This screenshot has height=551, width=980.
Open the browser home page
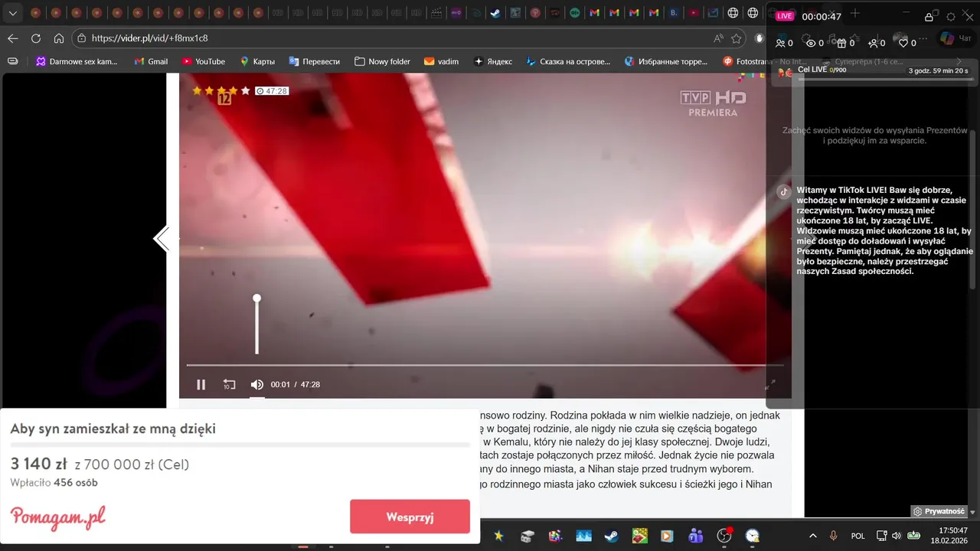59,38
